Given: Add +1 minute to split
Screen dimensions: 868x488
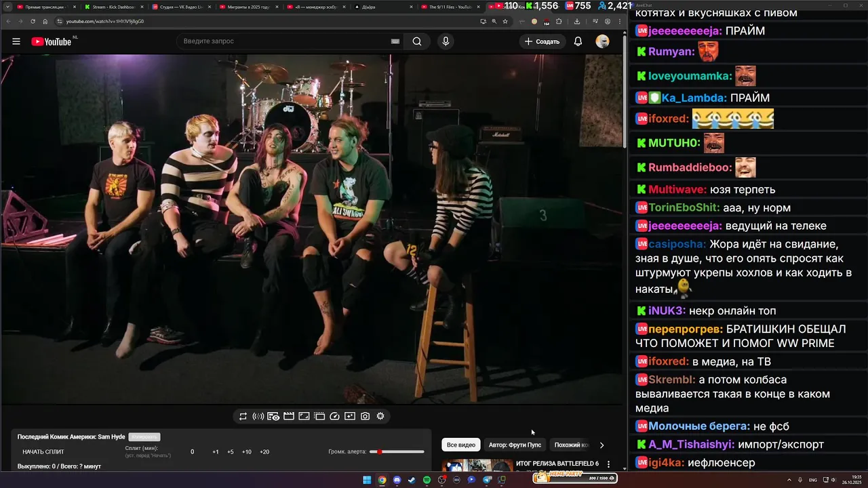Looking at the screenshot, I should [x=216, y=452].
